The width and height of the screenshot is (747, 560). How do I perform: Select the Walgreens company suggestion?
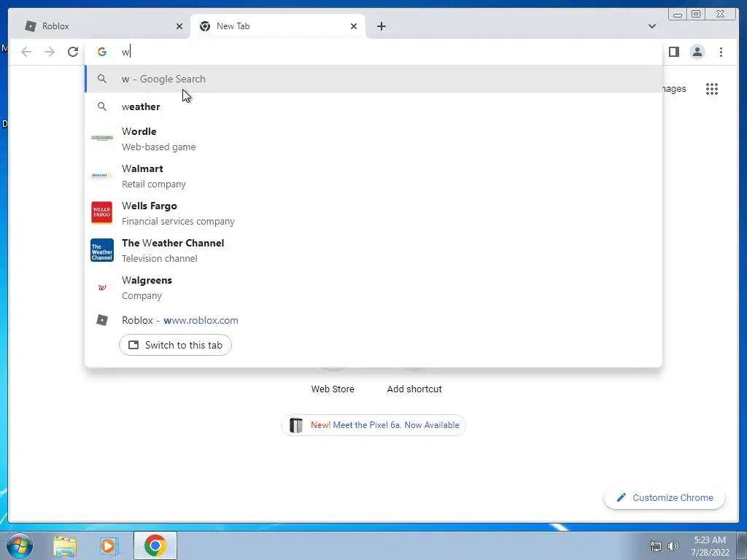coord(373,287)
